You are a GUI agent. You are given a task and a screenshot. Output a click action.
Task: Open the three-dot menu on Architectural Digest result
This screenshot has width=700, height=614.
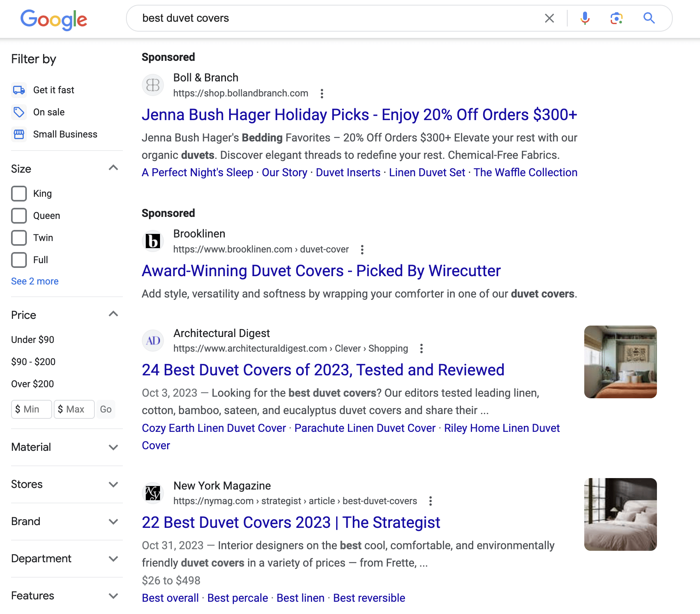click(422, 348)
